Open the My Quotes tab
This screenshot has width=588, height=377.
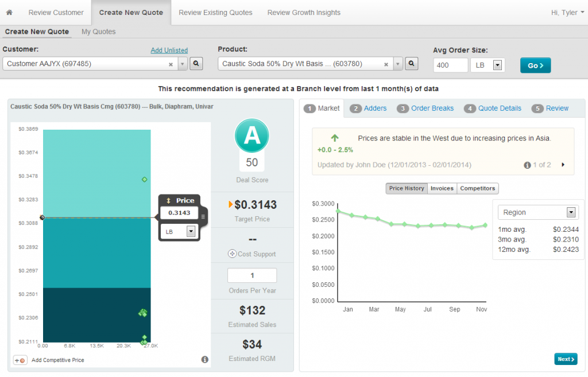pos(98,32)
